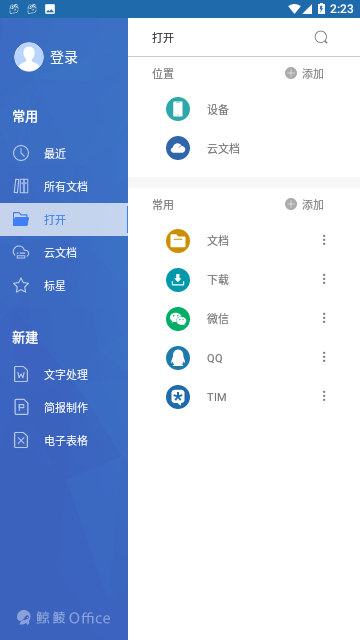Create a new 电子表格 spreadsheet
Image resolution: width=360 pixels, height=640 pixels.
[x=64, y=441]
